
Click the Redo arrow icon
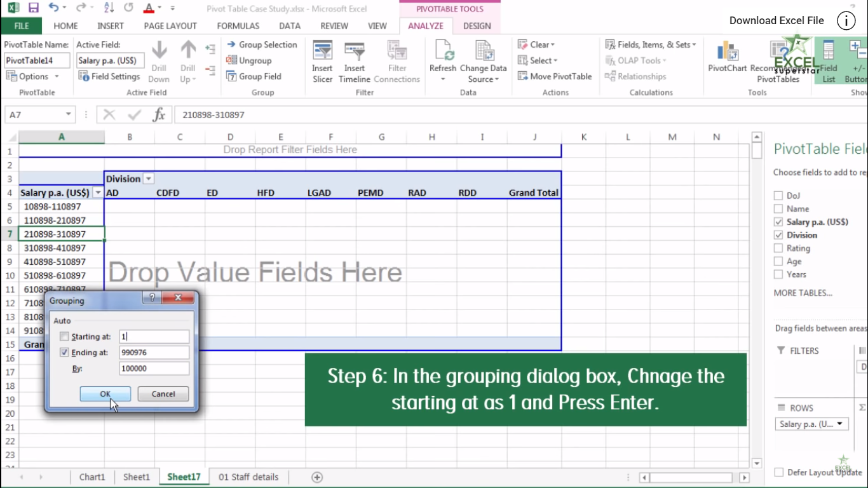click(81, 8)
